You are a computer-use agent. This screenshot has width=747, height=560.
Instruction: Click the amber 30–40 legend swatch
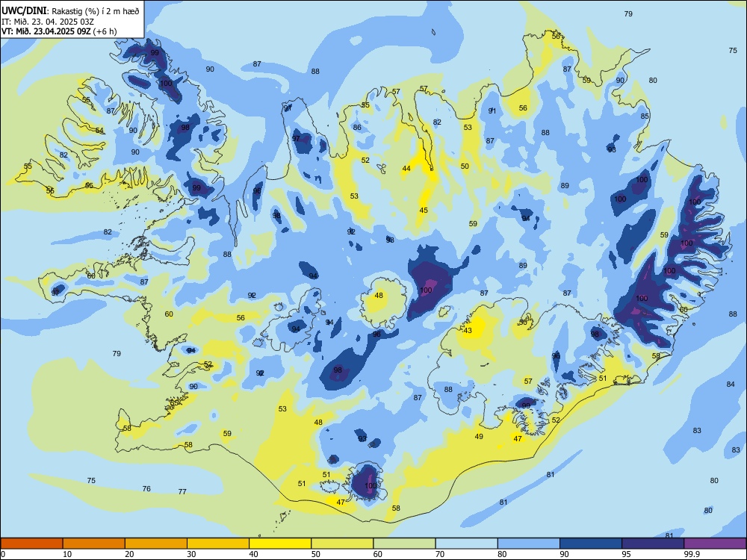(x=218, y=544)
